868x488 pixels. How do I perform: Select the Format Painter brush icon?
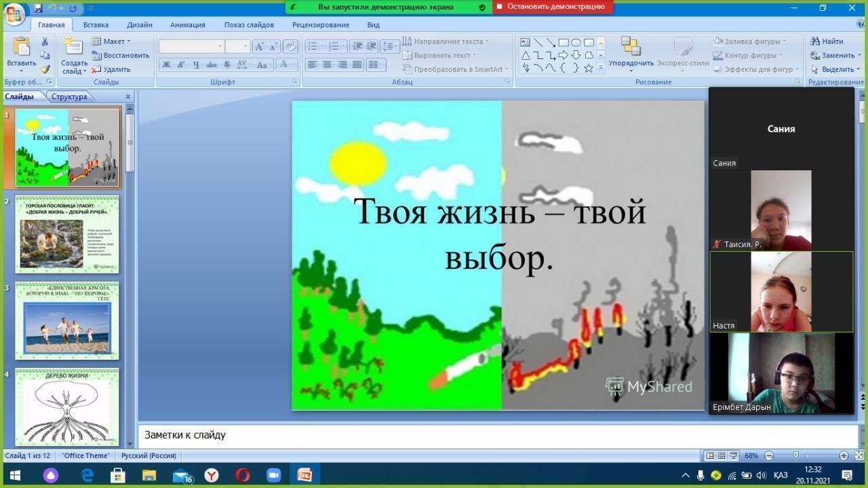[x=45, y=69]
